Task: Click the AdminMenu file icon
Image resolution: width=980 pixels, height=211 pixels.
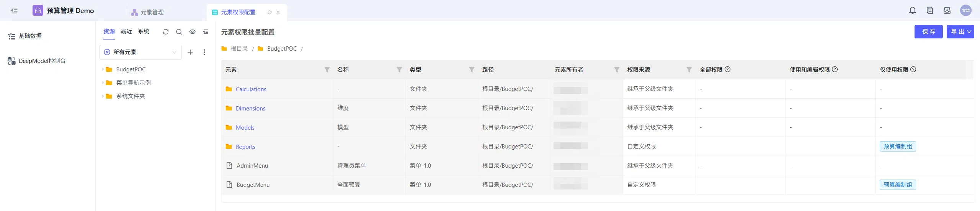Action: tap(229, 165)
